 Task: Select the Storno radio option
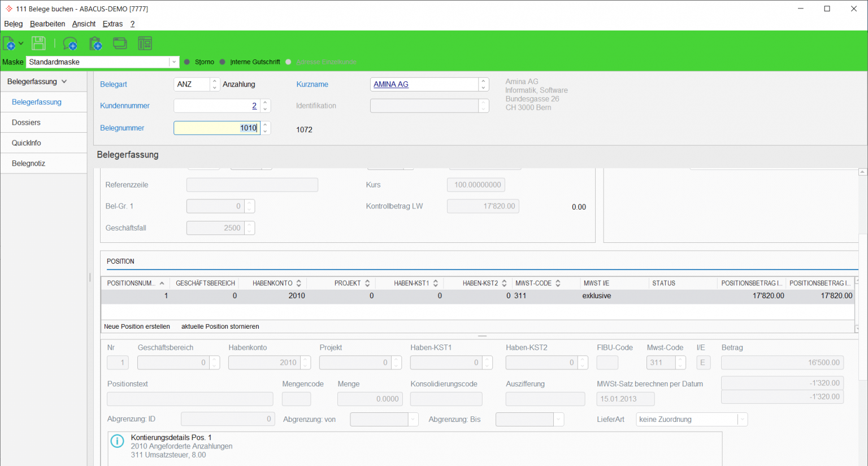188,62
